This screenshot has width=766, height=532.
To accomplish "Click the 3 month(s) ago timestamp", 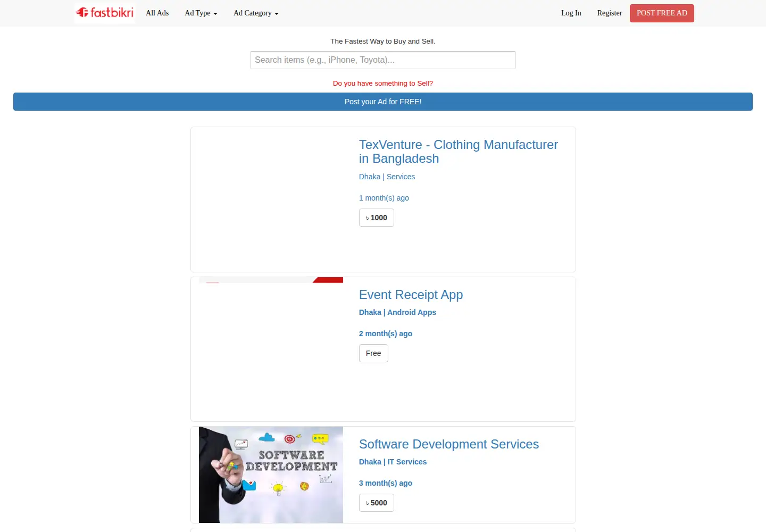I will pos(386,483).
